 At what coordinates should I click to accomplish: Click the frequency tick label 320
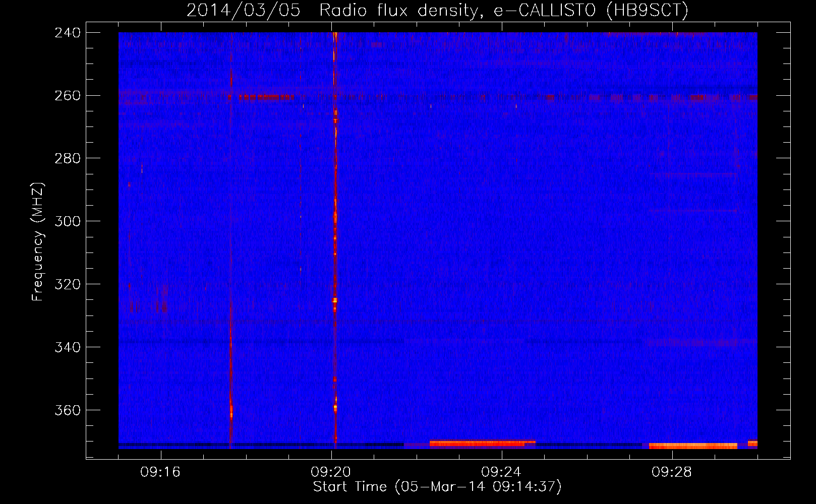coord(68,284)
